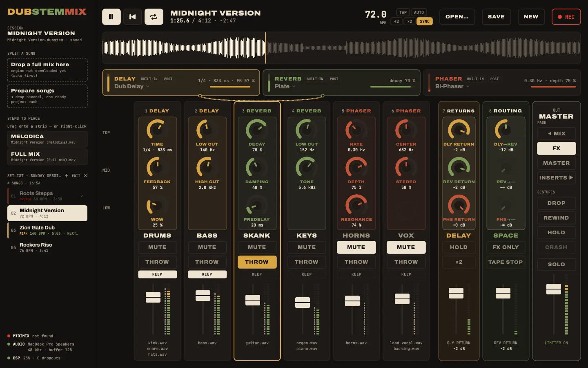
Task: Add a song with setlist plus icon
Action: tap(67, 176)
